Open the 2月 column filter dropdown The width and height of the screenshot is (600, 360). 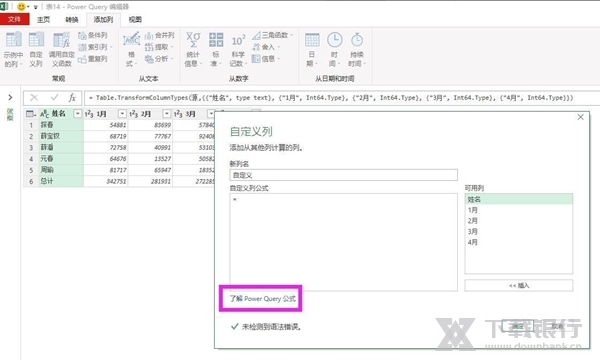click(x=167, y=114)
